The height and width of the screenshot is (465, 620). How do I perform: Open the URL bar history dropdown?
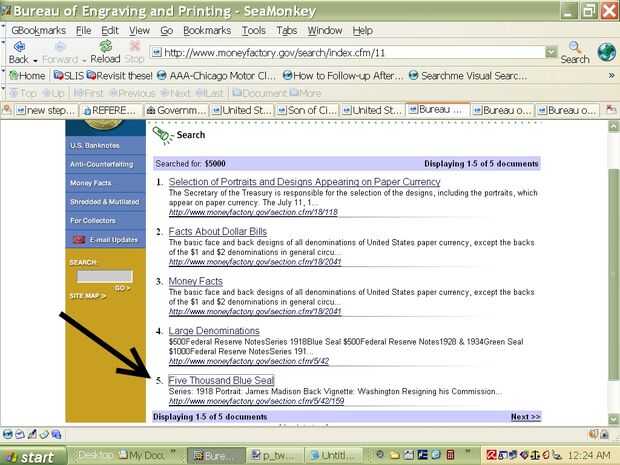pyautogui.click(x=551, y=52)
